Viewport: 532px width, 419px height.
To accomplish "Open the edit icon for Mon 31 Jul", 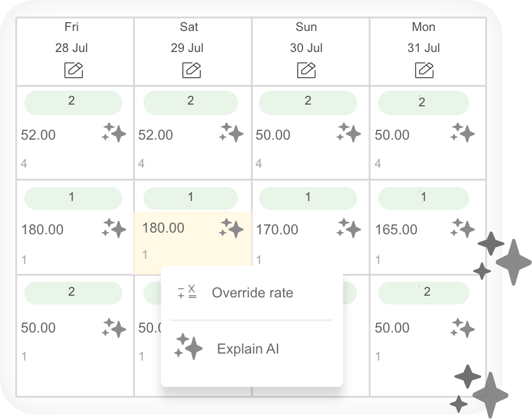I will pos(424,70).
